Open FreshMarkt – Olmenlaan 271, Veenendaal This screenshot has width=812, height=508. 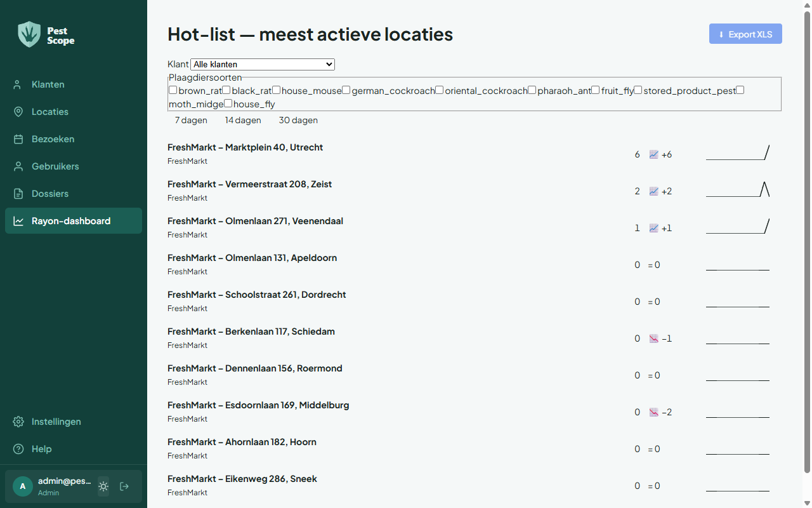click(x=255, y=221)
